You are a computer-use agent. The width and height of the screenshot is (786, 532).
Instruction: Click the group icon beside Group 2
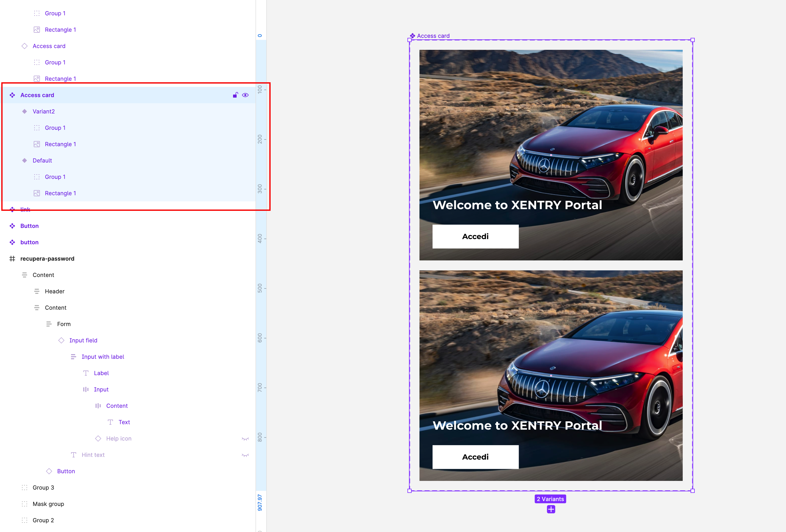tap(24, 520)
